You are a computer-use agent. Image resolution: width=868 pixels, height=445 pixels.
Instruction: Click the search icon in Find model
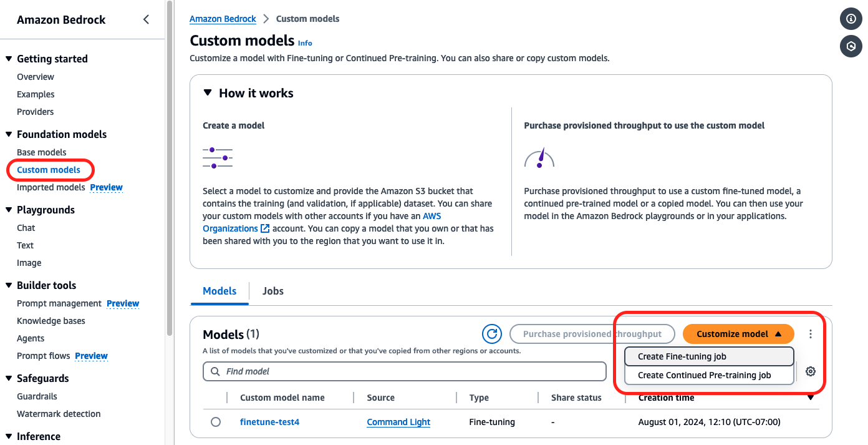[216, 371]
